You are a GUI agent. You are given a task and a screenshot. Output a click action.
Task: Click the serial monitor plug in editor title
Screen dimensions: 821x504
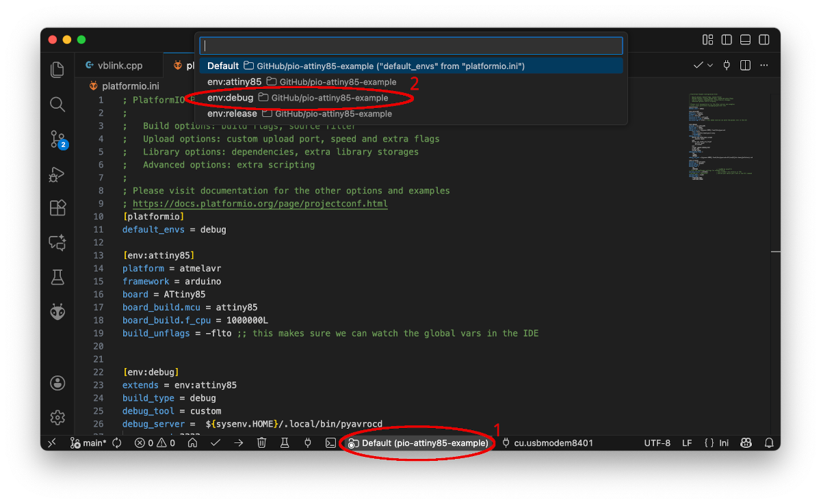pyautogui.click(x=727, y=66)
